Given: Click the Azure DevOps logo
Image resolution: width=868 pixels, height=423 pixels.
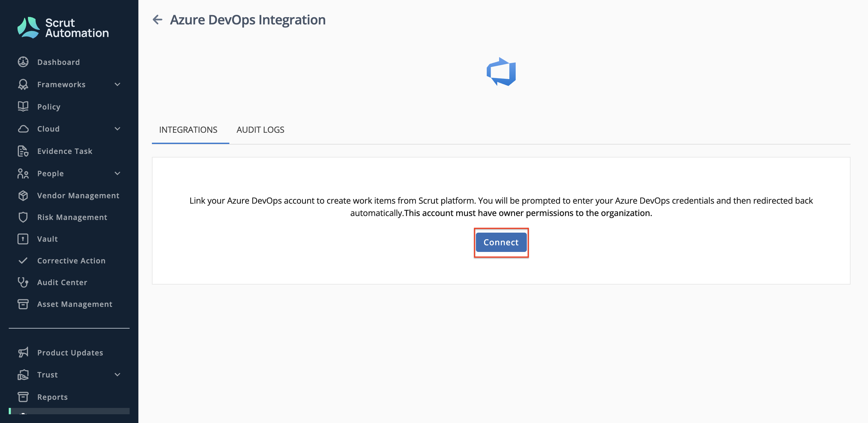Looking at the screenshot, I should pyautogui.click(x=501, y=72).
